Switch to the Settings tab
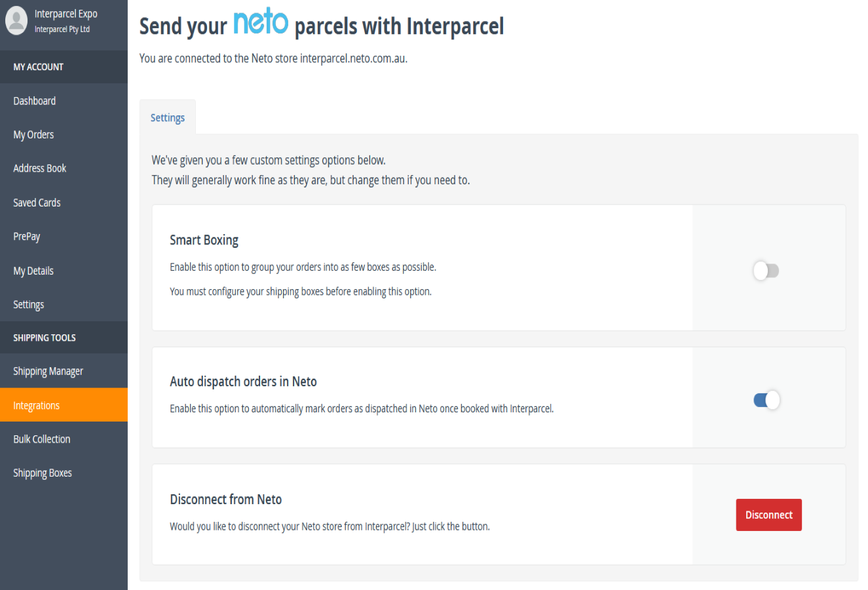This screenshot has height=590, width=868. (167, 117)
